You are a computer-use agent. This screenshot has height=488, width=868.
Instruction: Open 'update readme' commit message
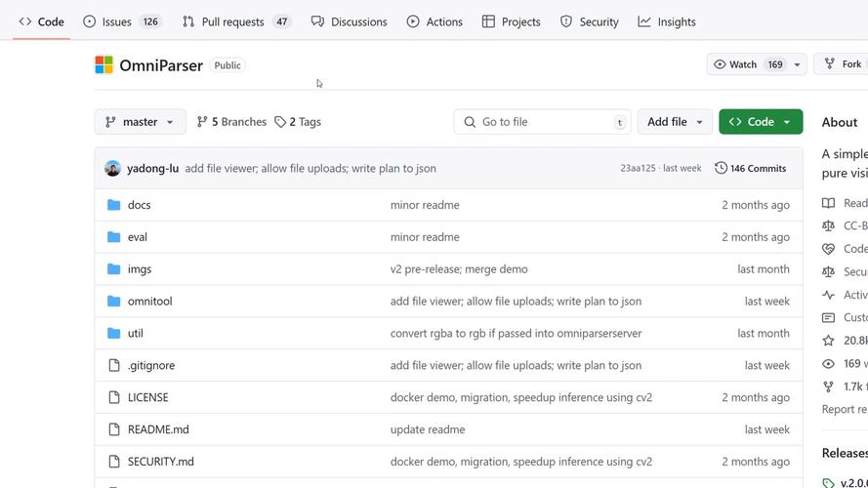428,429
